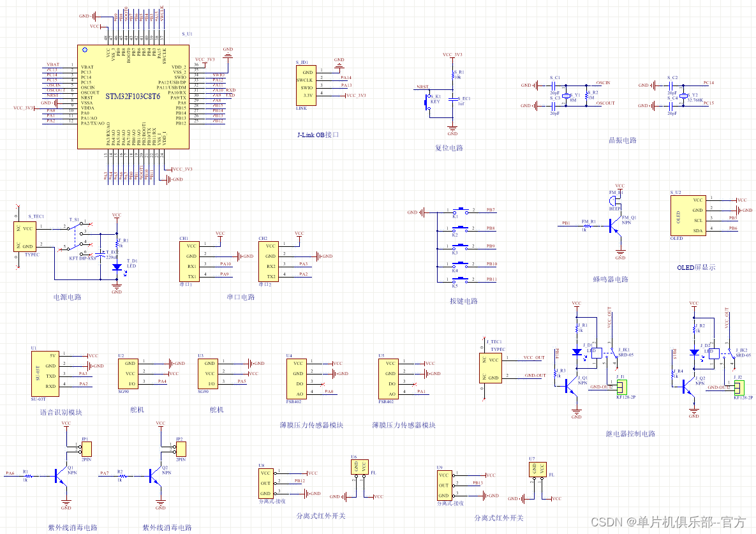
Task: Select the CH1 serial port block
Action: pos(189,261)
